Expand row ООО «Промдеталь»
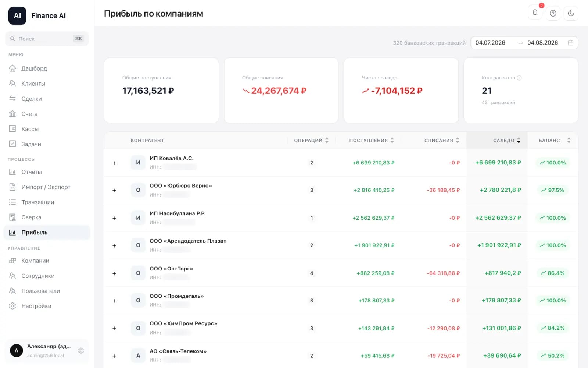Screen dimensions: 588x368 tap(114, 301)
